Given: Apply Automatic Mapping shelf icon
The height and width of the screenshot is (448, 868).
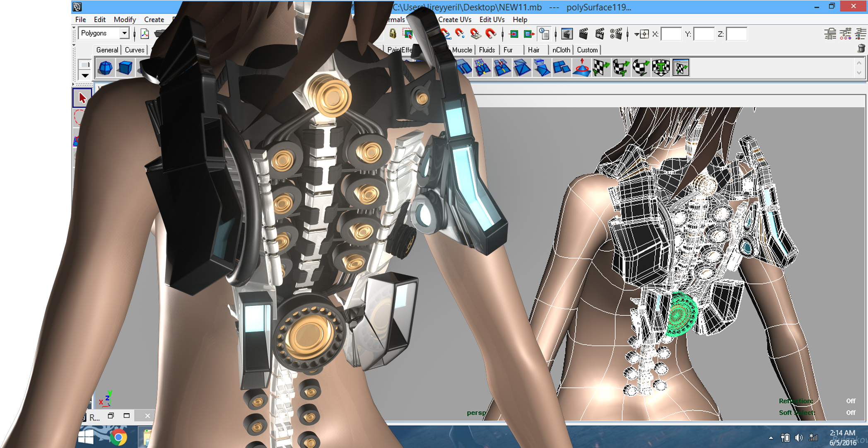Looking at the screenshot, I should (x=661, y=68).
